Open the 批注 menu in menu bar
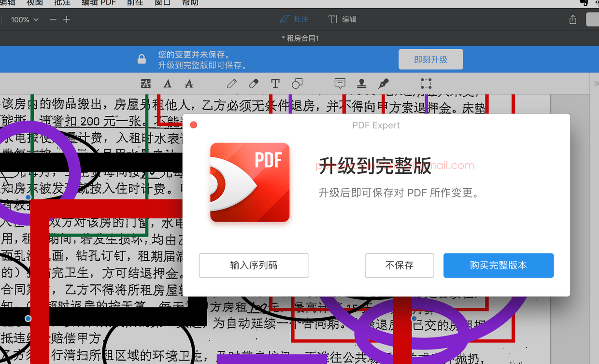Viewport: 599px width, 364px height. (62, 2)
